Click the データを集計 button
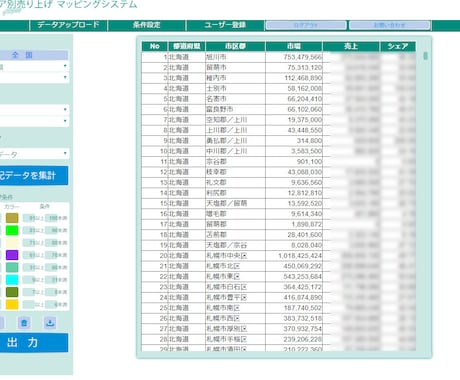Image resolution: width=460 pixels, height=380 pixels. click(33, 175)
